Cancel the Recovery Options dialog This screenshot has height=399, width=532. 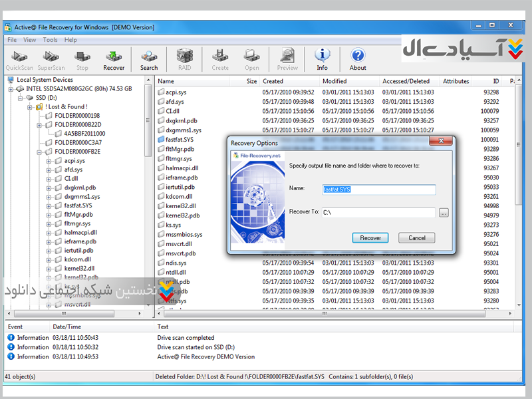point(416,237)
